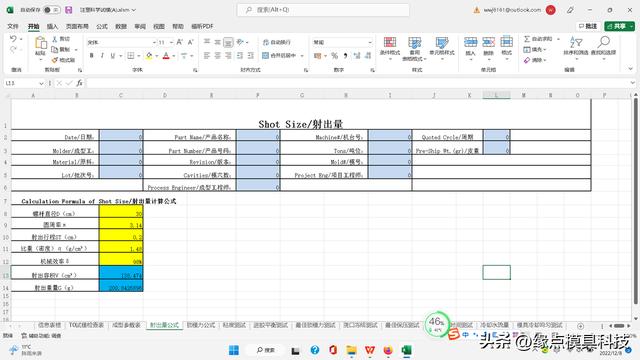Image resolution: width=640 pixels, height=360 pixels.
Task: Open the font name dropdown
Action: [154, 42]
